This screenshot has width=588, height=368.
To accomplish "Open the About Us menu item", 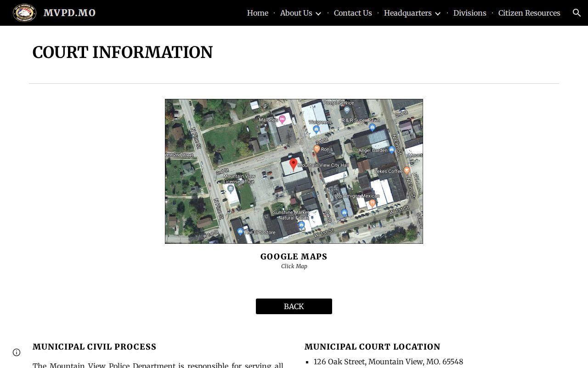I will (x=296, y=13).
